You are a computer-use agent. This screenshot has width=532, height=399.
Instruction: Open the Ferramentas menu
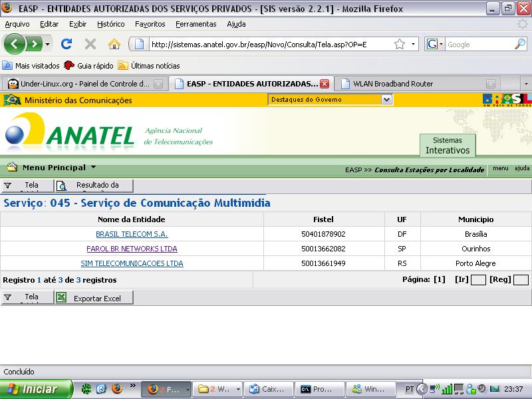click(x=196, y=24)
